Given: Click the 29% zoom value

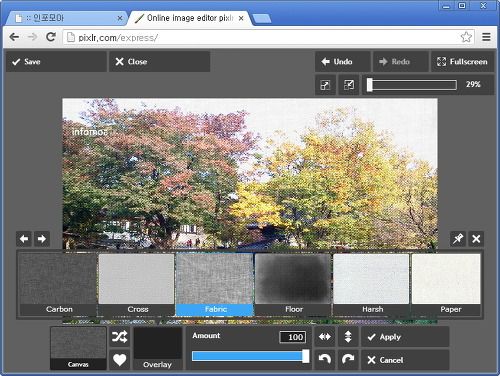Looking at the screenshot, I should pos(473,84).
